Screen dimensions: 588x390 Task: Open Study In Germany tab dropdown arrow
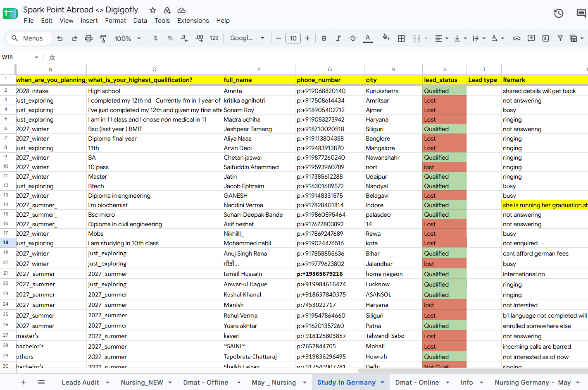pyautogui.click(x=382, y=383)
